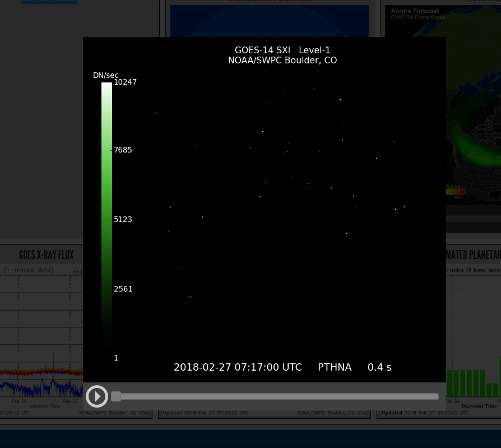Screen dimensions: 501x448
Task: Click the GOES X-RAY FLUX heading behind overlay
Action: (x=47, y=255)
